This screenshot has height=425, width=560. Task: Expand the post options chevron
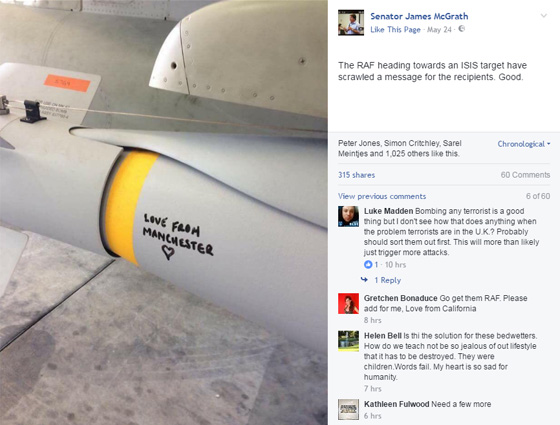click(x=544, y=16)
